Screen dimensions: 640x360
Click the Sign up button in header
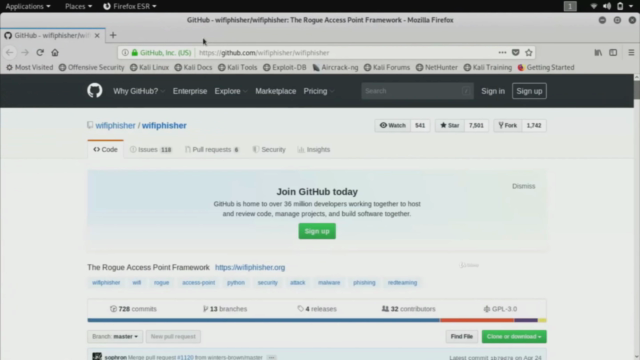point(529,91)
